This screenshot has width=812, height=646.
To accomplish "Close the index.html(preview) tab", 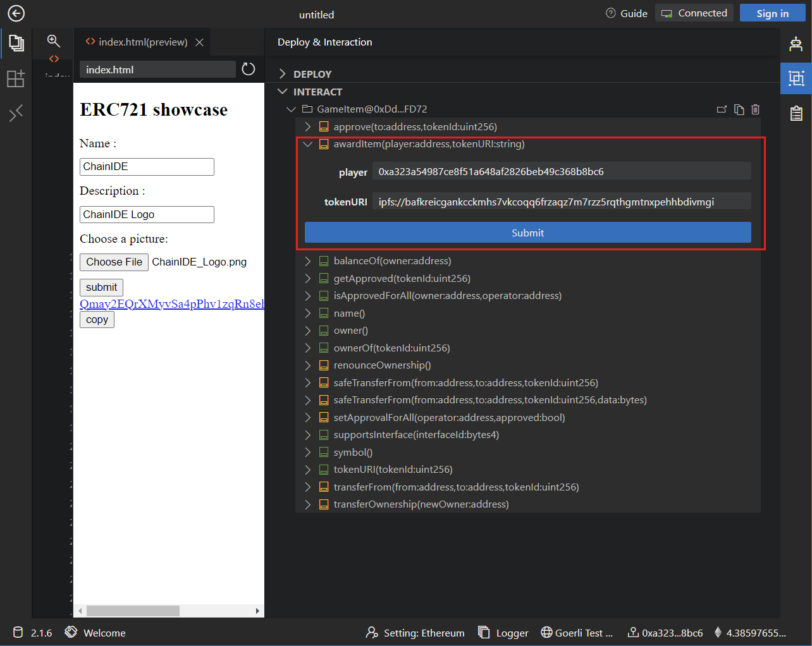I will point(199,42).
